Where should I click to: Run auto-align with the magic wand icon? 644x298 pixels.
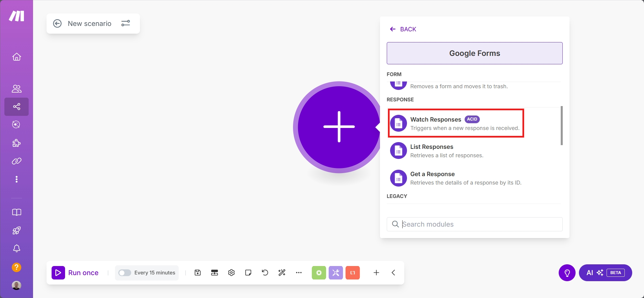[282, 273]
